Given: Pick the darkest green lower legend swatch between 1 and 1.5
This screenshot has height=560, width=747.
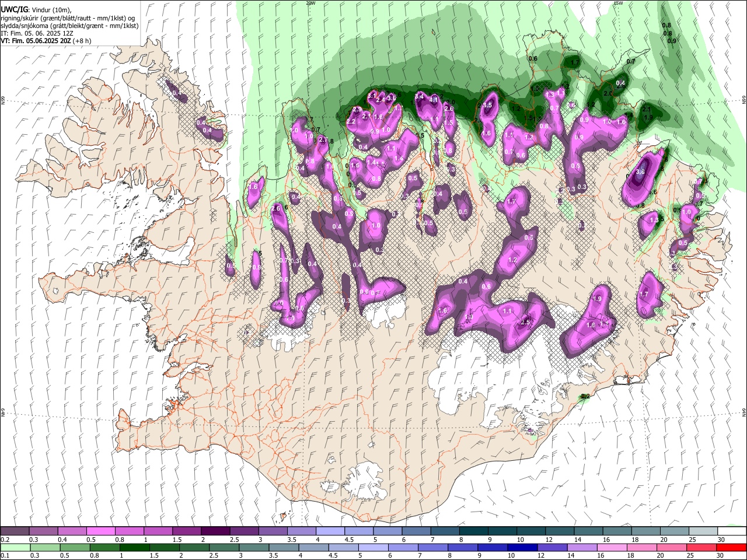Looking at the screenshot, I should pos(135,548).
